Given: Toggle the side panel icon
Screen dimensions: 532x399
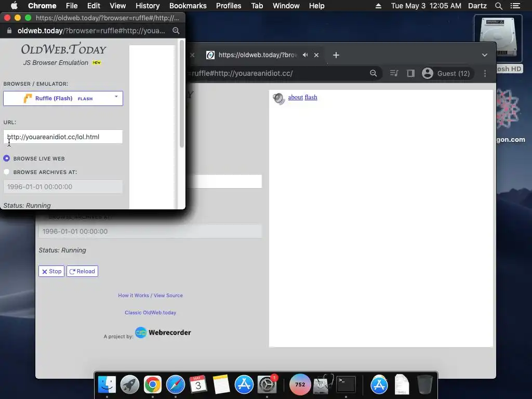Looking at the screenshot, I should [410, 73].
